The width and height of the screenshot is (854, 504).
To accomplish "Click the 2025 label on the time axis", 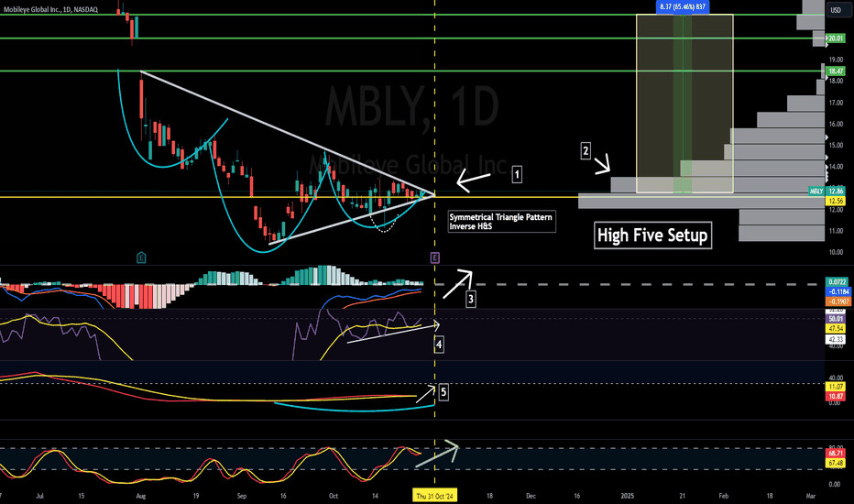I will point(628,496).
